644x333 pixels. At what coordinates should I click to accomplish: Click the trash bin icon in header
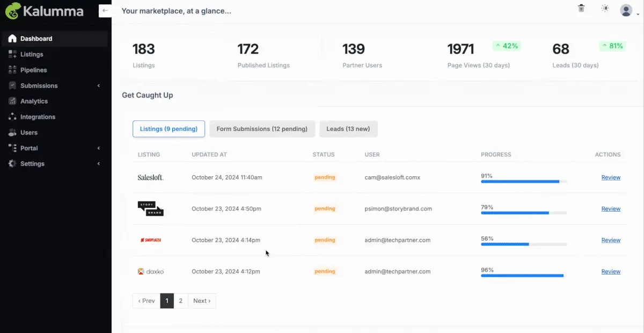[581, 8]
